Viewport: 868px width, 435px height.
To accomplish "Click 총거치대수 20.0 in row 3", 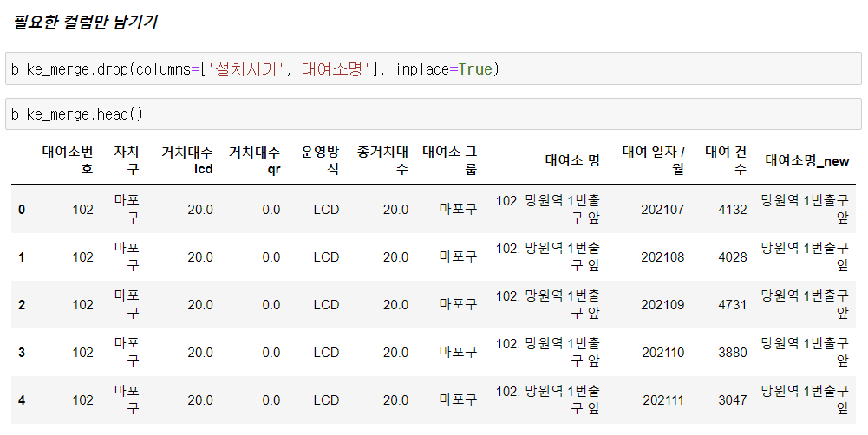I will click(x=395, y=352).
